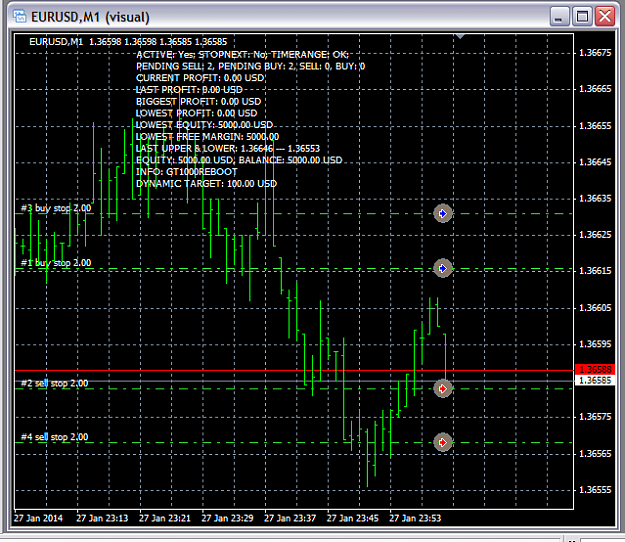Click the 'EURUSD,M1 (visual)' window title
Viewport: 625px width, 542px height.
pos(90,17)
